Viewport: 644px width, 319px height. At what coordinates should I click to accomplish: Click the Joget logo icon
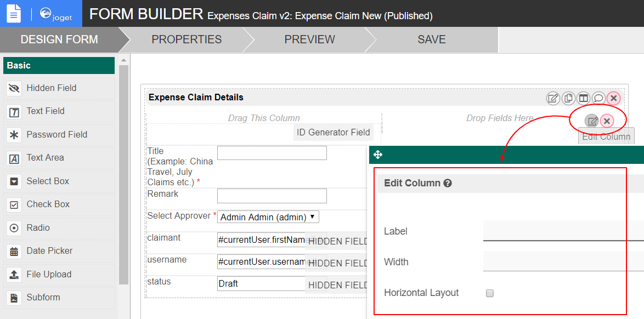tap(56, 14)
